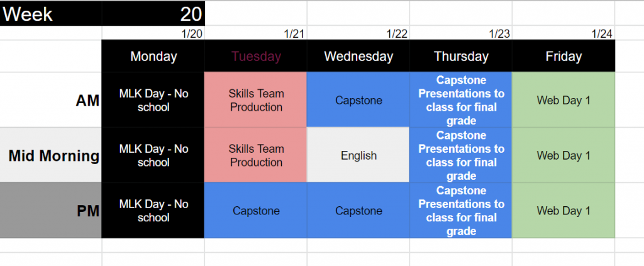Click Friday PM Web Day 1 cell
Screen dimensions: 644x266
[563, 210]
